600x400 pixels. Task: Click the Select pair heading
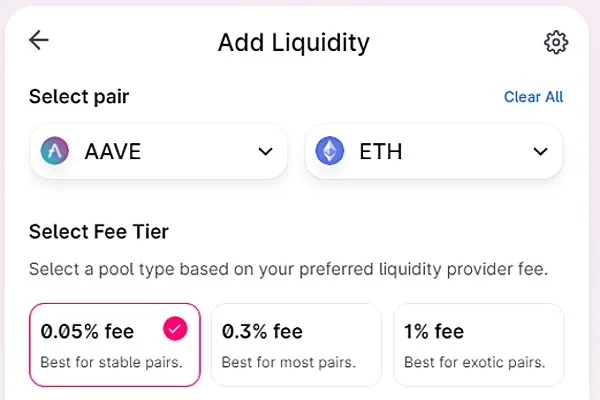coord(79,97)
